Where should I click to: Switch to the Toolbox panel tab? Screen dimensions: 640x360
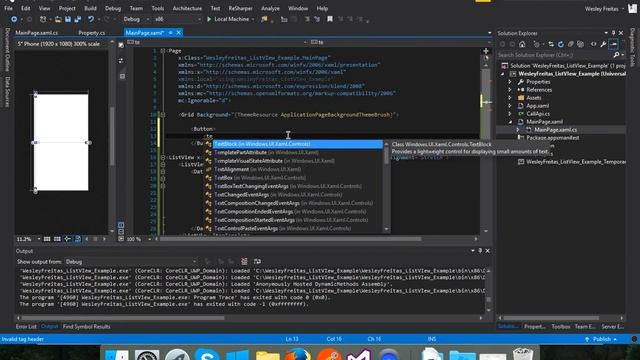click(561, 327)
